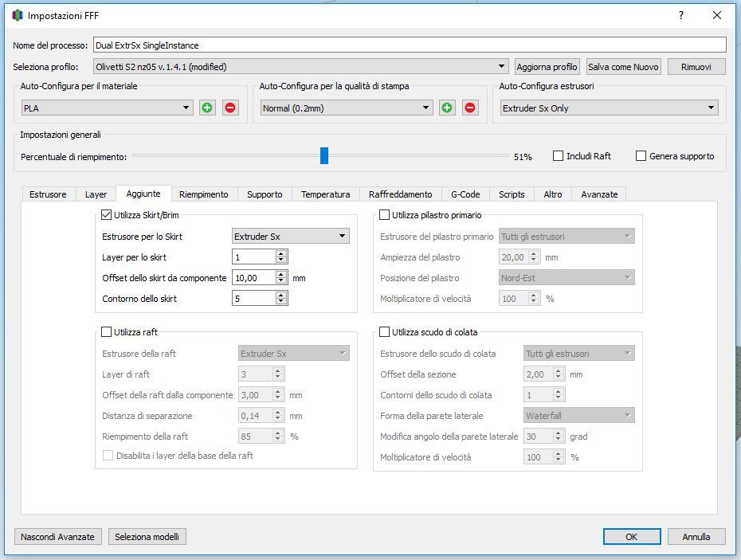
Task: Click the Percentuale di riempimento slider handle
Action: 324,155
